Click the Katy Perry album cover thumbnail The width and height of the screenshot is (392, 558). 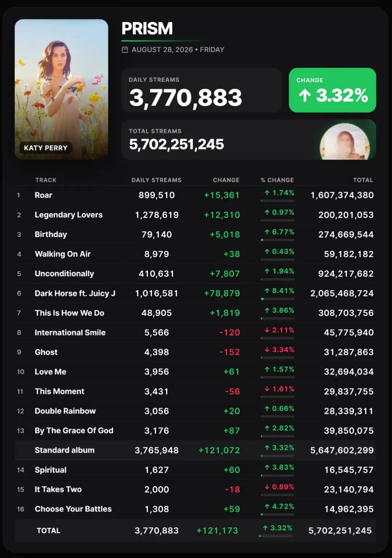(x=61, y=89)
